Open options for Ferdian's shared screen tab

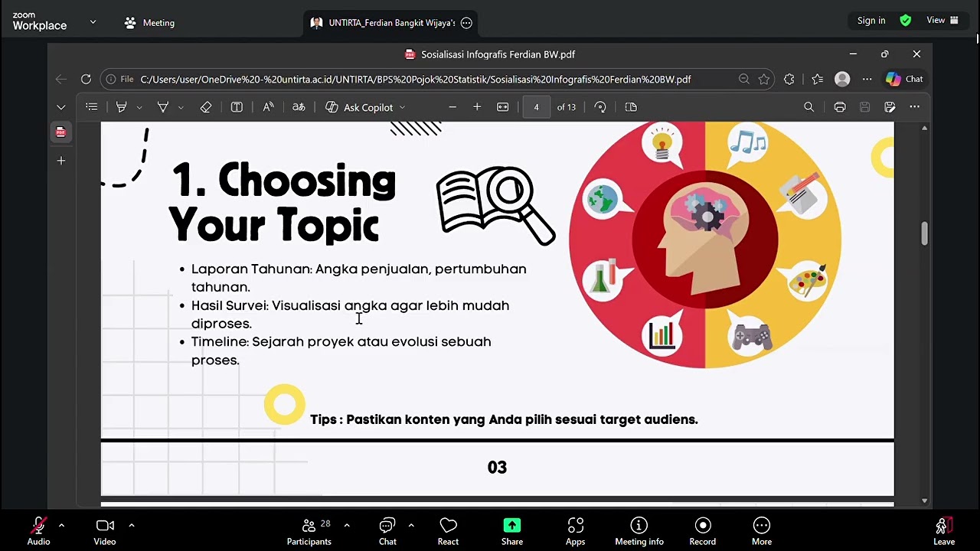(x=466, y=23)
